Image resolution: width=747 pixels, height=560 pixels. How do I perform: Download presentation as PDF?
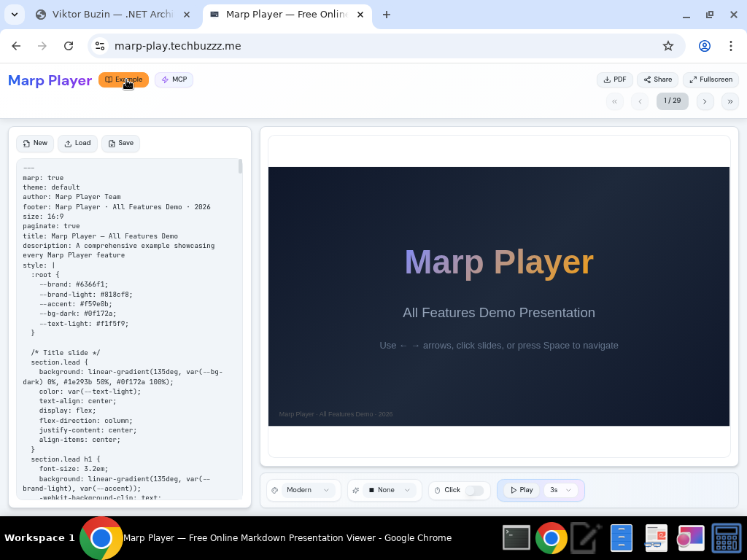[614, 79]
